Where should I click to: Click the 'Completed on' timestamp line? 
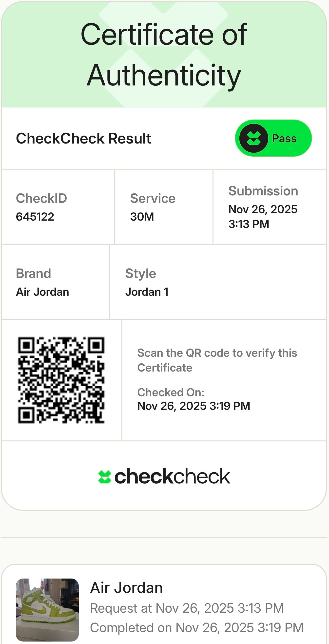197,627
